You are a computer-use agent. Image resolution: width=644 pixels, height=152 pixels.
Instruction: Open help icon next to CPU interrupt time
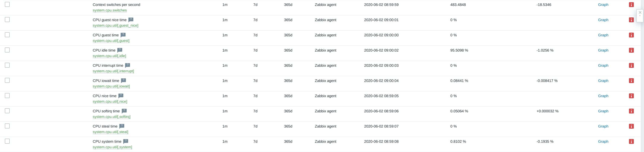[128, 65]
